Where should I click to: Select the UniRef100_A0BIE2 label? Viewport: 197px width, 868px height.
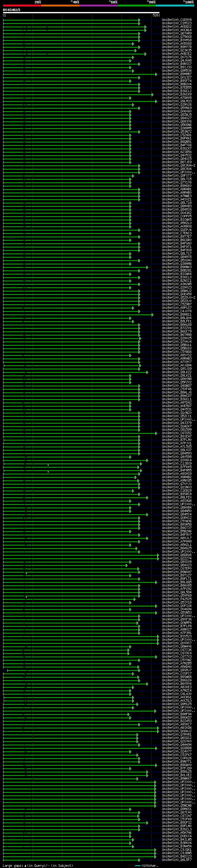177,54
